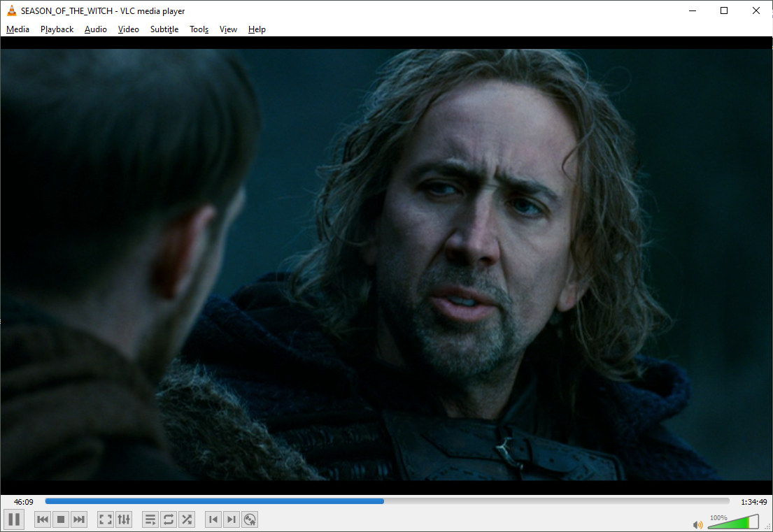
Task: Toggle remaining time on 1:34:49 label
Action: pyautogui.click(x=754, y=502)
